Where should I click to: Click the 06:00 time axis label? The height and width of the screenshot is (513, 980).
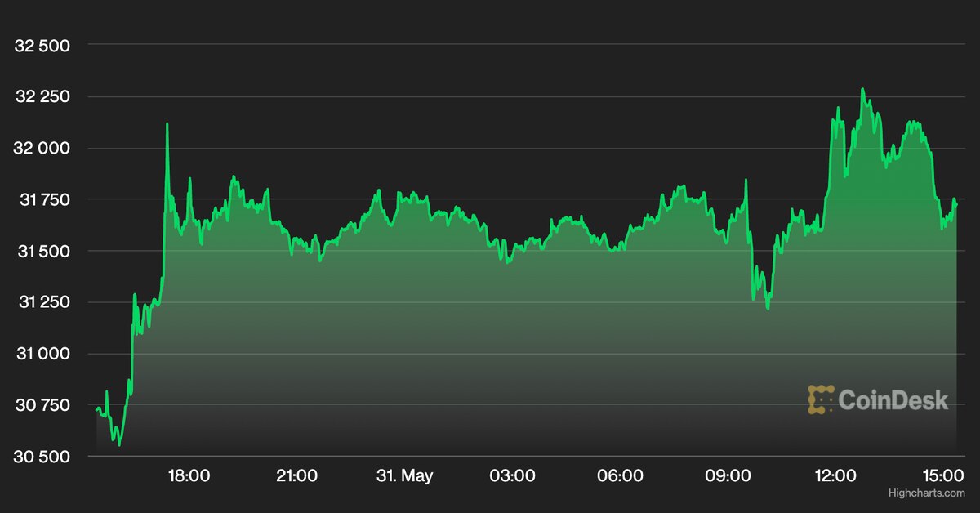tap(620, 475)
